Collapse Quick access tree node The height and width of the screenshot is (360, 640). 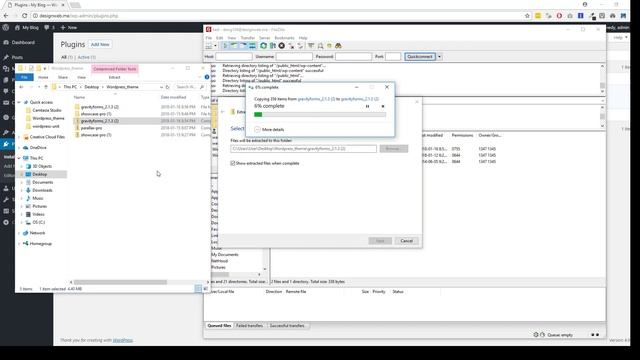pos(19,102)
